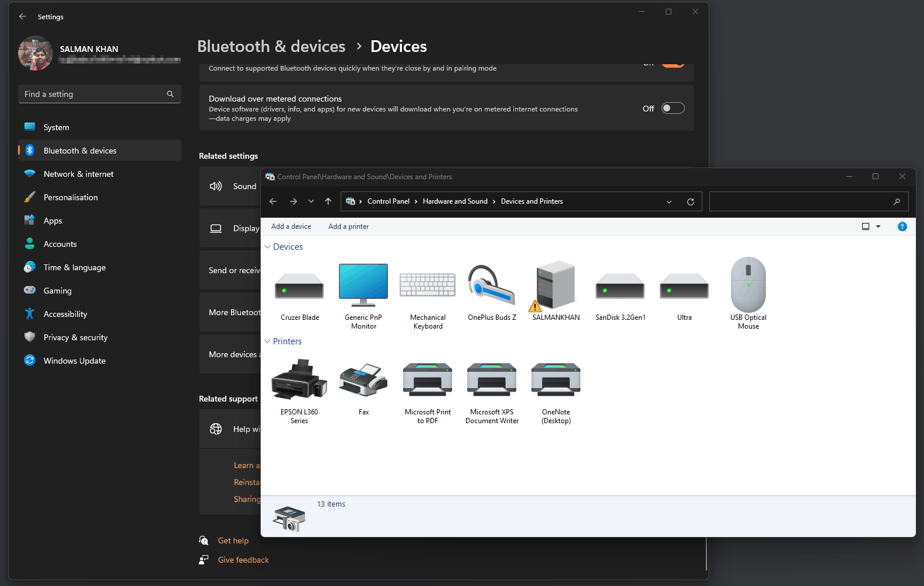Select the Generic PnP Monitor icon
Screen dimensions: 924x586
tap(363, 286)
